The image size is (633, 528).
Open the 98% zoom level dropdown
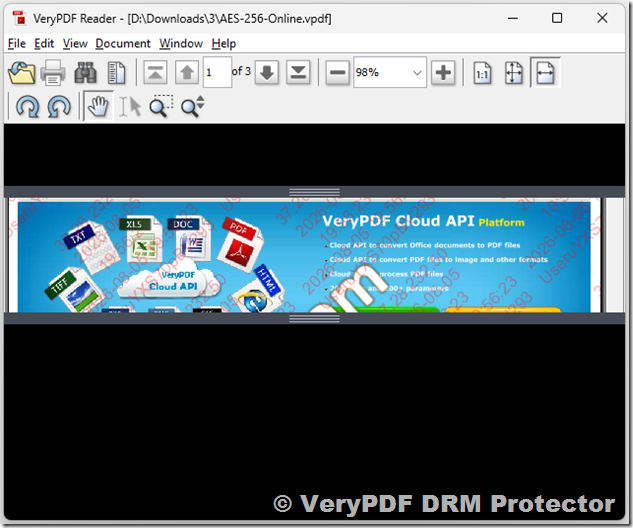click(417, 73)
